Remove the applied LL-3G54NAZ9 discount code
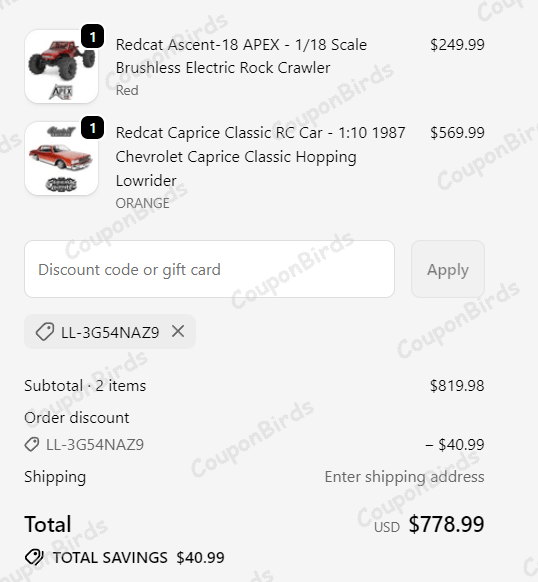The height and width of the screenshot is (582, 538). [x=178, y=331]
